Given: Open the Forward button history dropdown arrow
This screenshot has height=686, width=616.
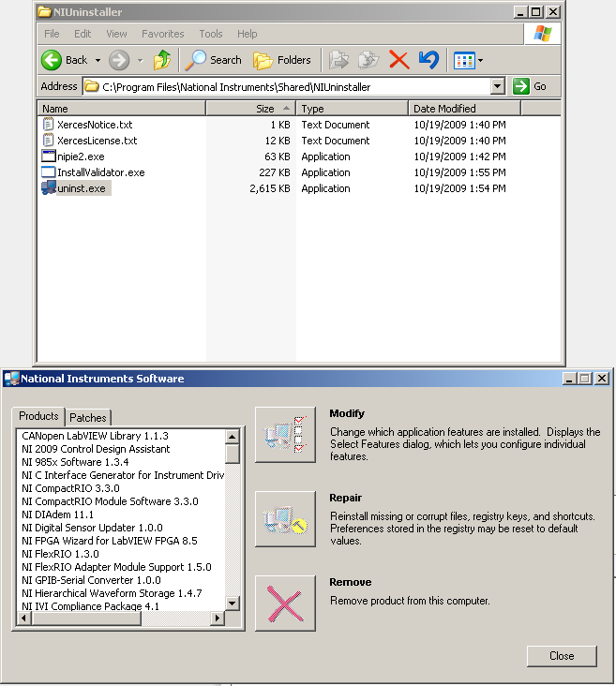Looking at the screenshot, I should [x=140, y=60].
